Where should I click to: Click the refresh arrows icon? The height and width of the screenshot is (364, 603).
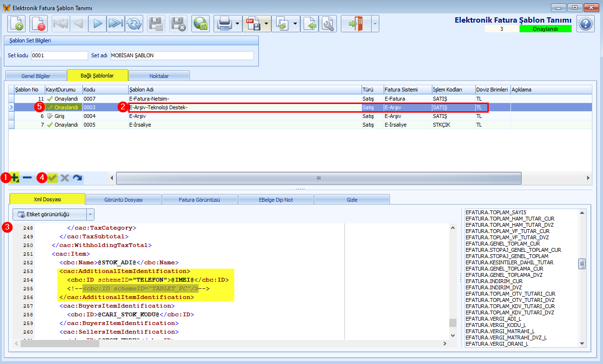click(x=134, y=24)
